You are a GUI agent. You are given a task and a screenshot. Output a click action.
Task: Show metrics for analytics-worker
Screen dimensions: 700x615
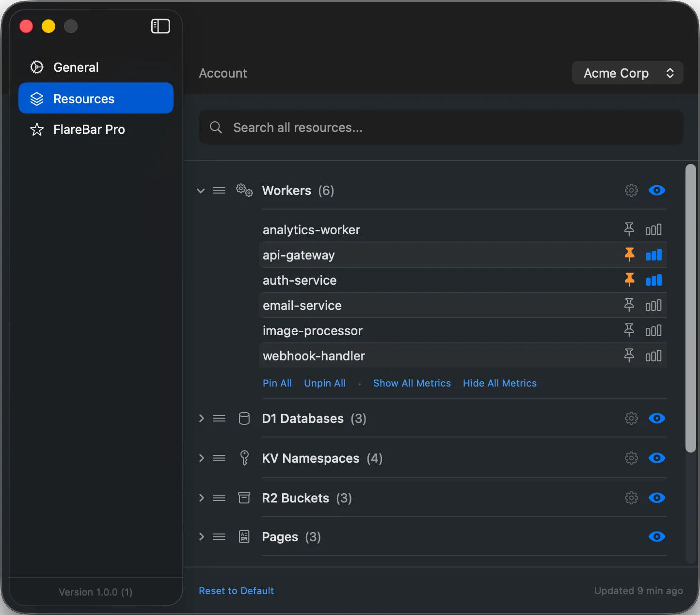coord(653,229)
